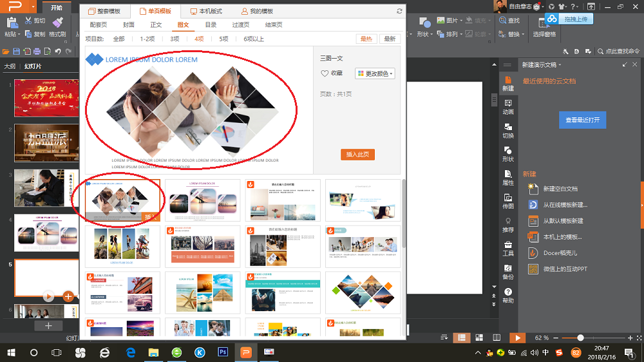Image resolution: width=644 pixels, height=362 pixels.
Task: Click the 插入此页 button
Action: coord(357,155)
